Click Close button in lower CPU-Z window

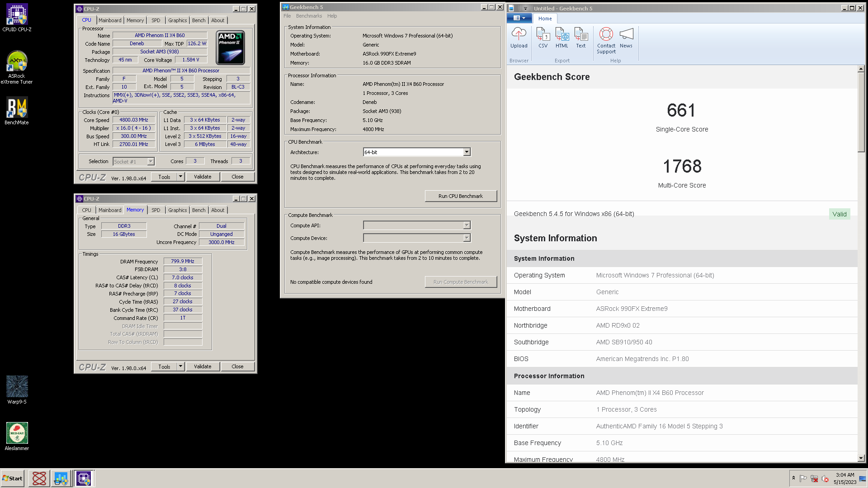point(237,366)
